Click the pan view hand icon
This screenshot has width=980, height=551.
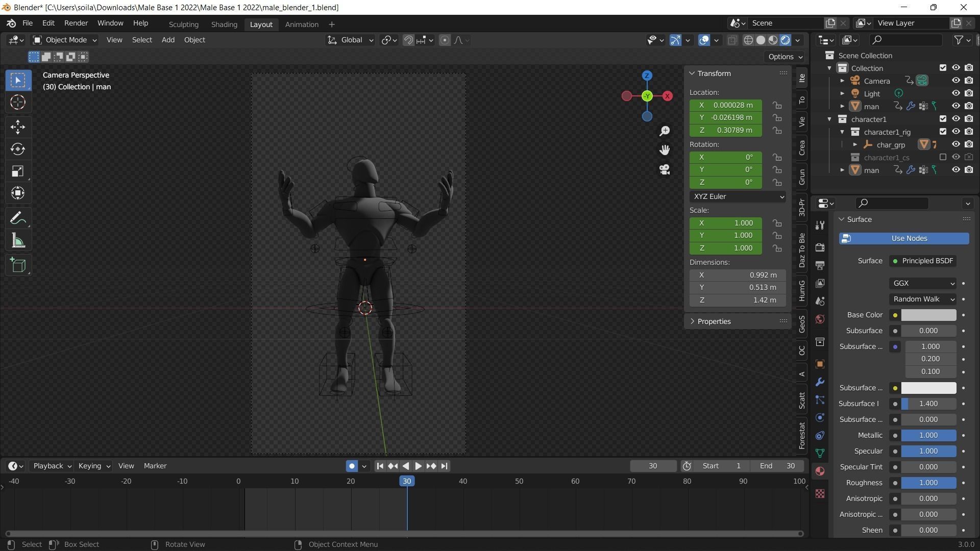[665, 150]
